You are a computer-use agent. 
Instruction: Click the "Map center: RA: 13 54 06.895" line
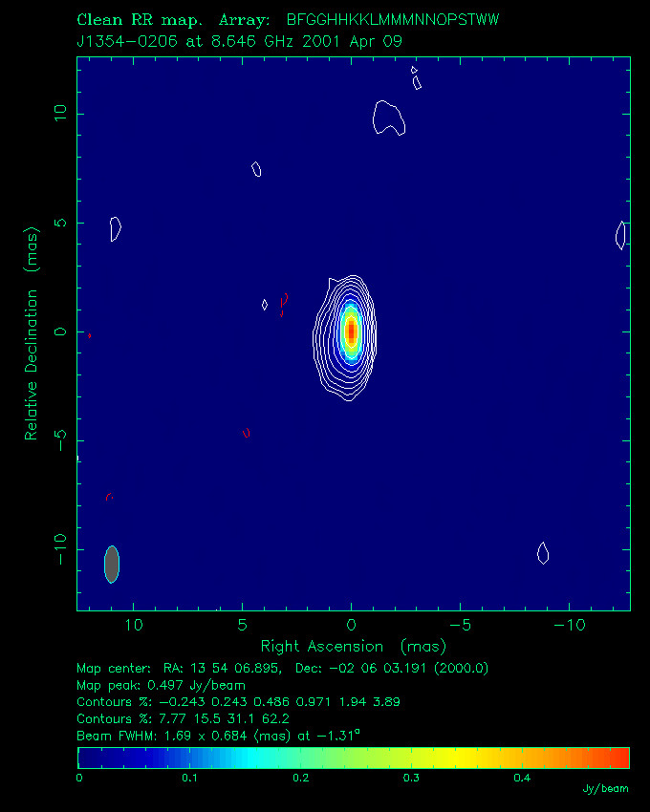click(283, 668)
